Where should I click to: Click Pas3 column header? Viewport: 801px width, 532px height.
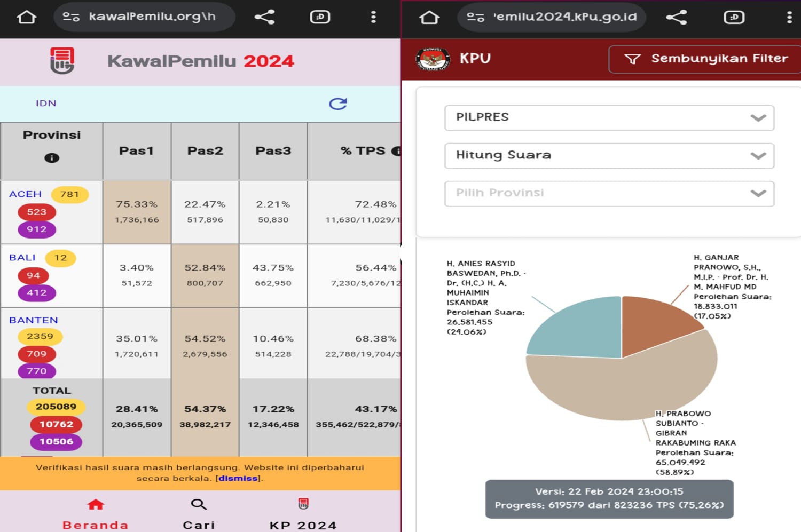coord(273,151)
